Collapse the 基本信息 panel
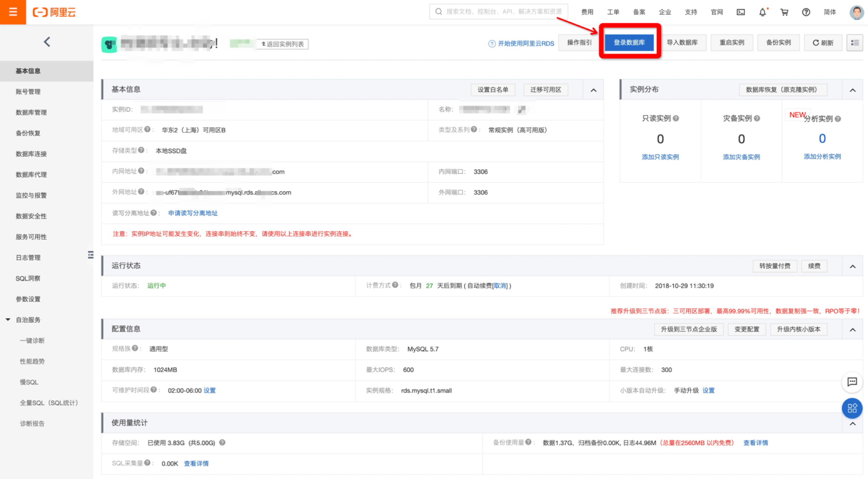868x479 pixels. (x=593, y=90)
